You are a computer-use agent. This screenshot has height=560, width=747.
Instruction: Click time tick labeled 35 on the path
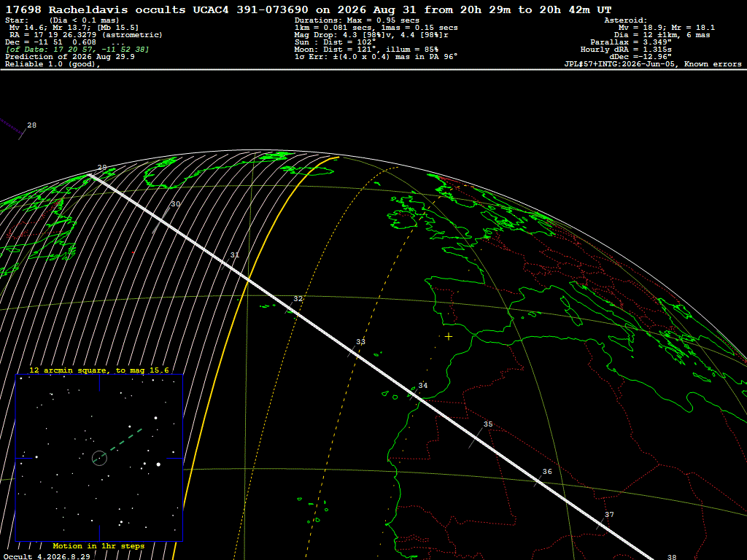(x=488, y=424)
